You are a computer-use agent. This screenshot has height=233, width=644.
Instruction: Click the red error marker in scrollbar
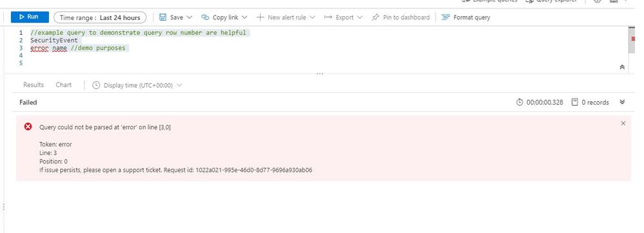click(633, 39)
